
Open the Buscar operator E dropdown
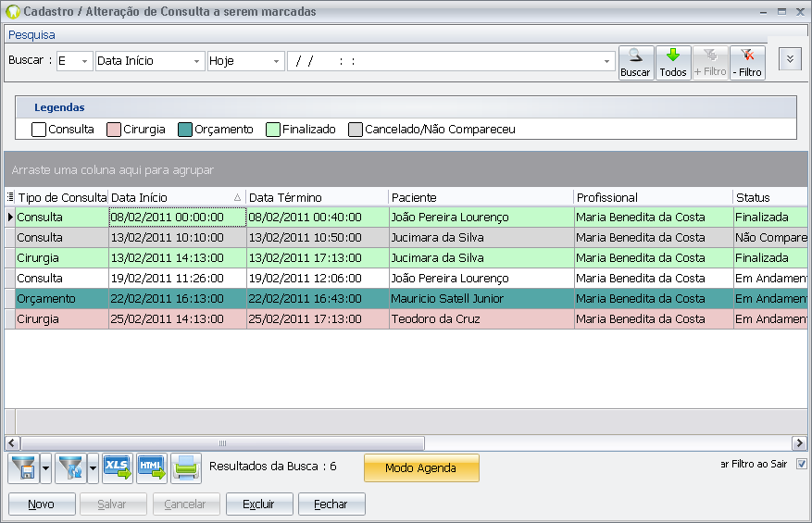84,61
